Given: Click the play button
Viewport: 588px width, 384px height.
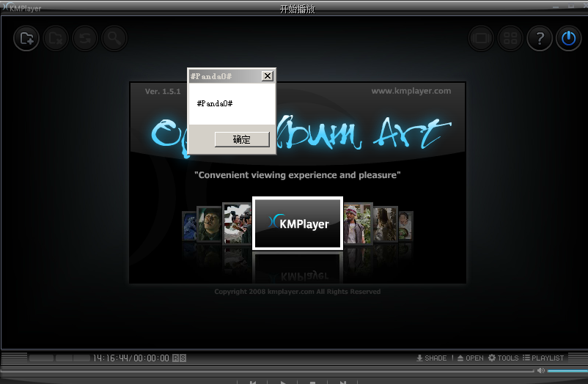Looking at the screenshot, I should [283, 383].
